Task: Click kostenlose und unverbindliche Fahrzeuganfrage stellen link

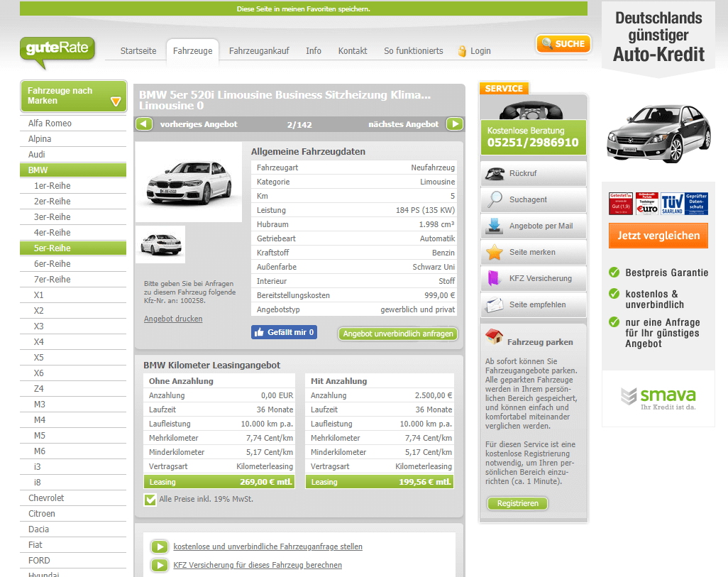Action: 268,546
